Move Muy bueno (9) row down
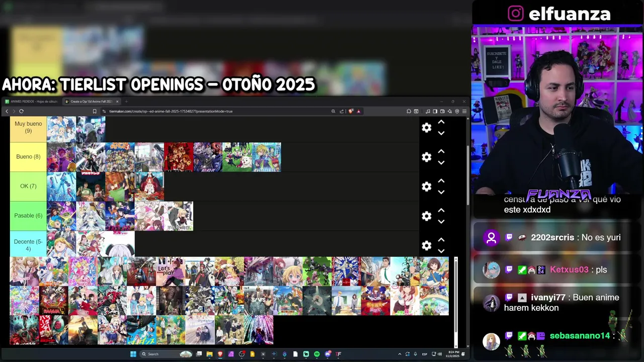 [441, 133]
